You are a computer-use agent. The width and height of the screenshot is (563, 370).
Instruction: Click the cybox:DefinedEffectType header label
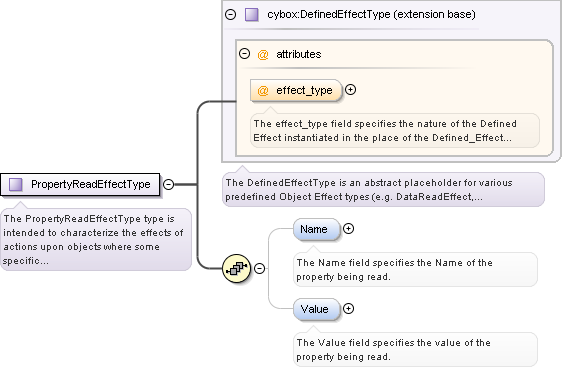(371, 14)
